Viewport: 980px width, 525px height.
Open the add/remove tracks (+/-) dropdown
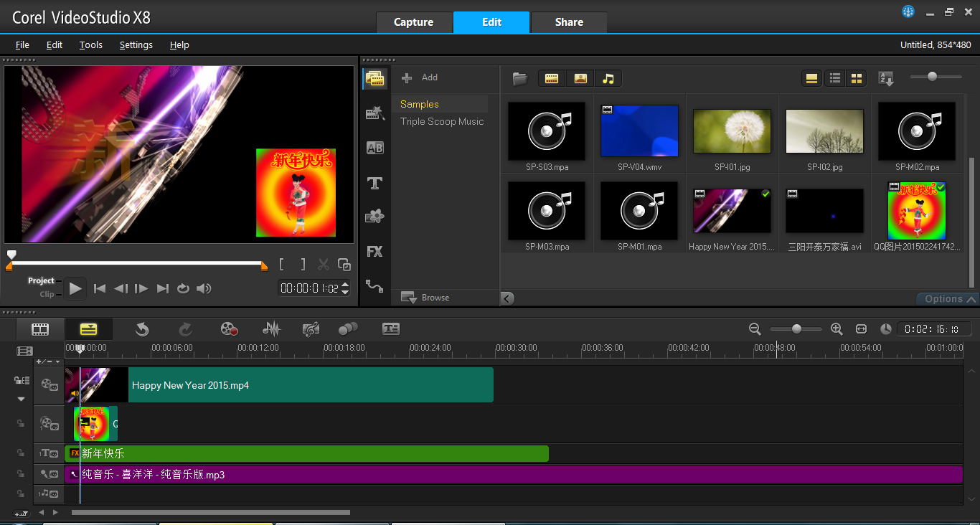tap(48, 361)
